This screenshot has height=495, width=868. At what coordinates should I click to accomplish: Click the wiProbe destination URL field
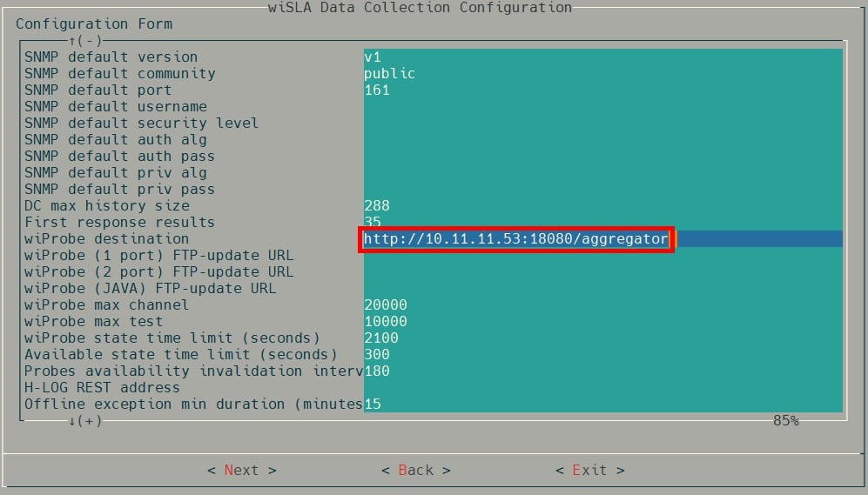602,239
